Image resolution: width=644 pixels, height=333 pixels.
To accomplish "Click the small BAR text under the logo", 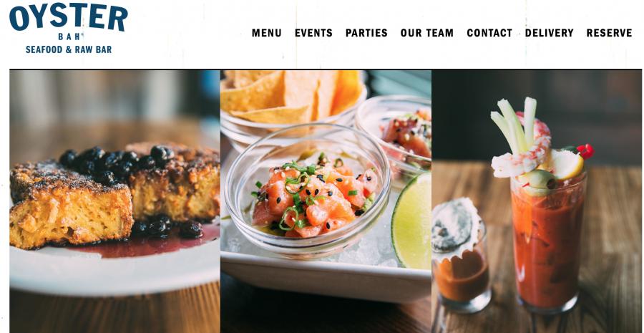I will coord(69,37).
